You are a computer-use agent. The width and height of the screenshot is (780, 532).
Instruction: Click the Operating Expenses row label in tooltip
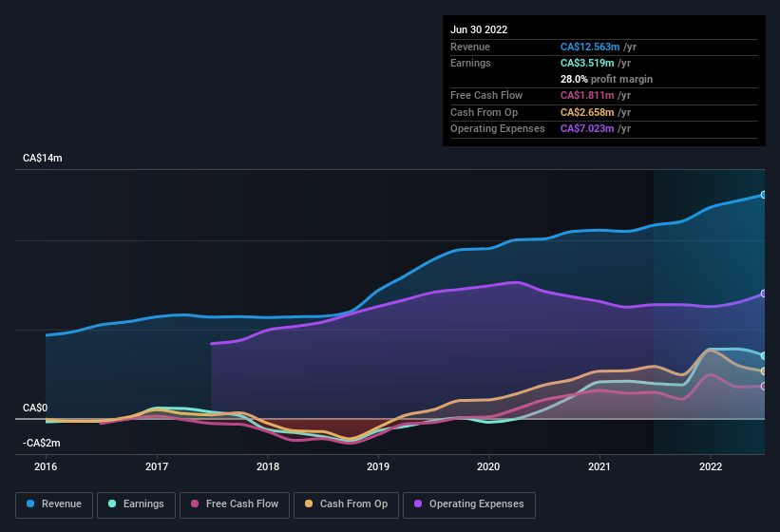click(498, 129)
